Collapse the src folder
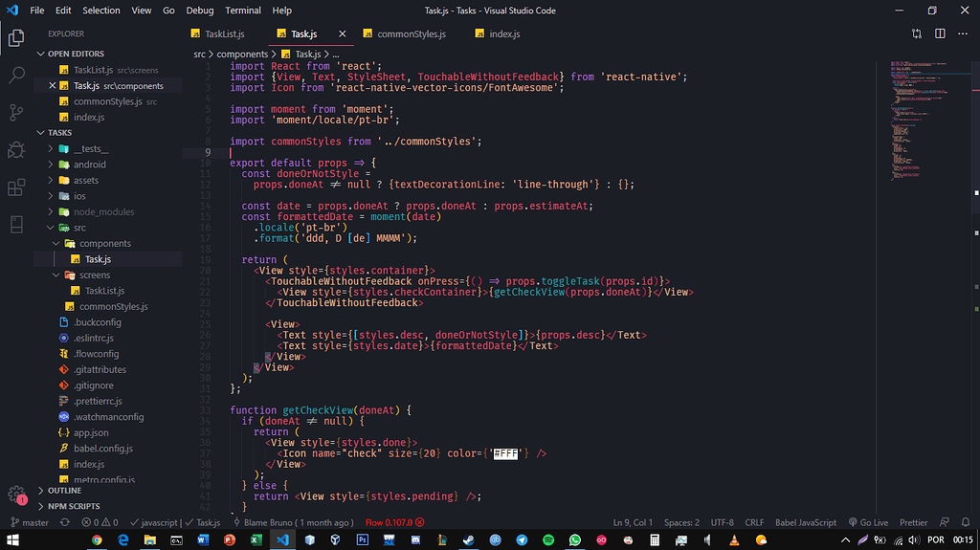Image resolution: width=980 pixels, height=550 pixels. (79, 228)
